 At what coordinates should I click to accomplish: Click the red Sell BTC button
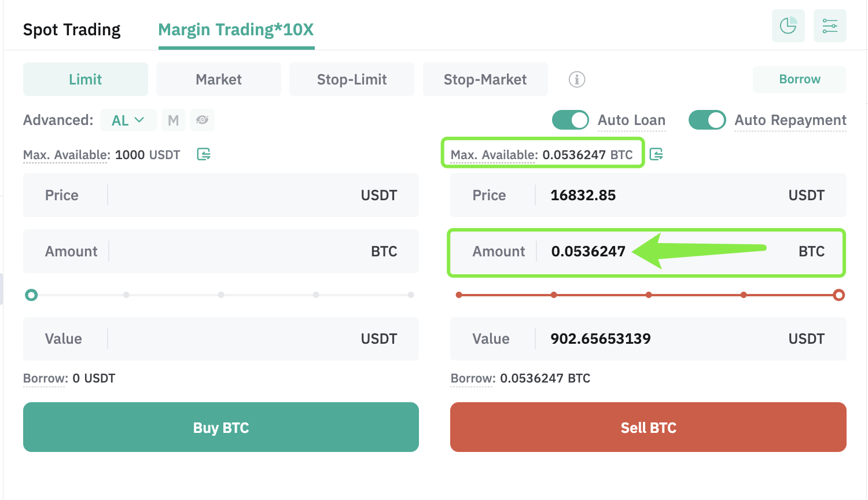[648, 427]
